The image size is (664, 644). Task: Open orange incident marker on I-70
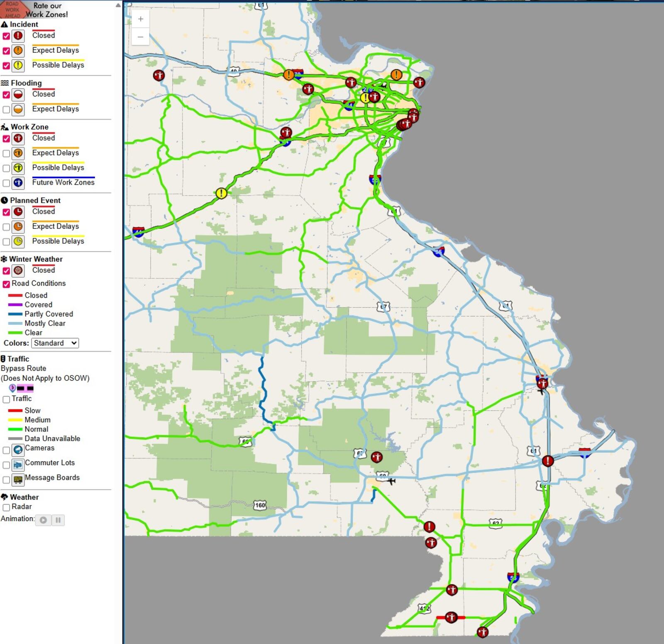tap(288, 75)
